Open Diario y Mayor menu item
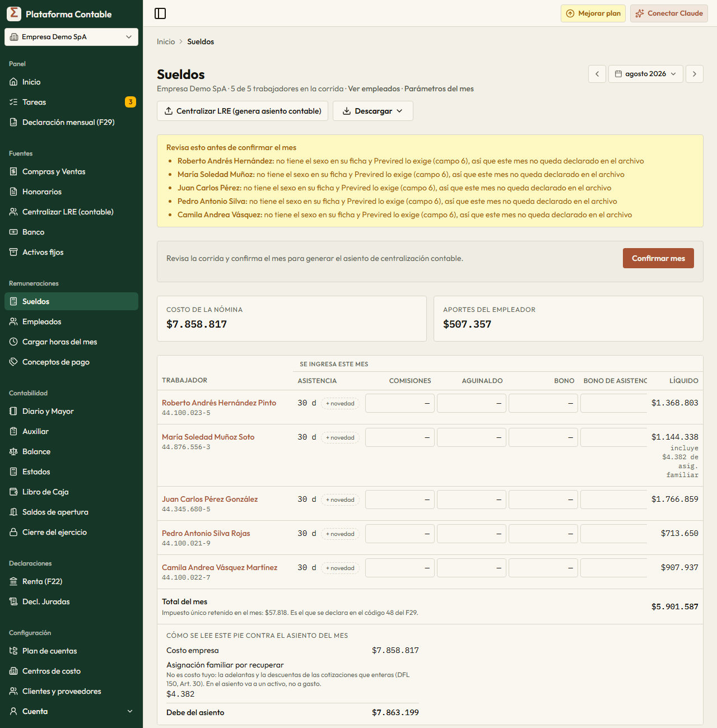 tap(72, 411)
